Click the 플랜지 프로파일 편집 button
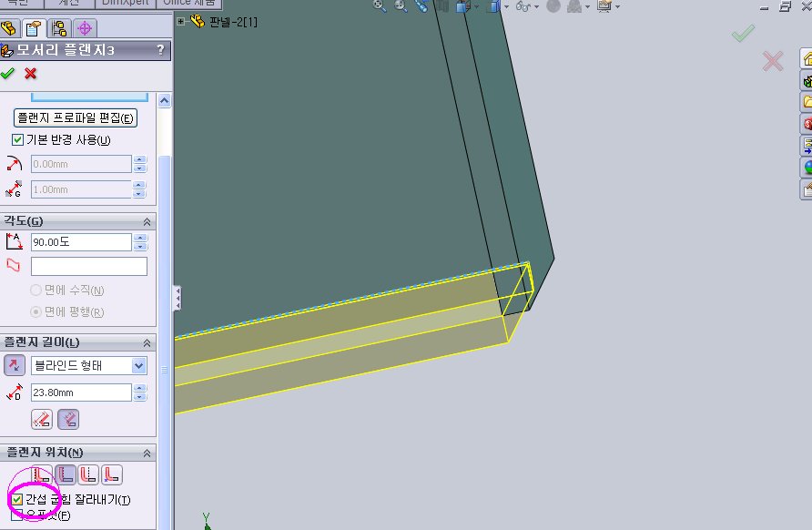 pos(75,118)
